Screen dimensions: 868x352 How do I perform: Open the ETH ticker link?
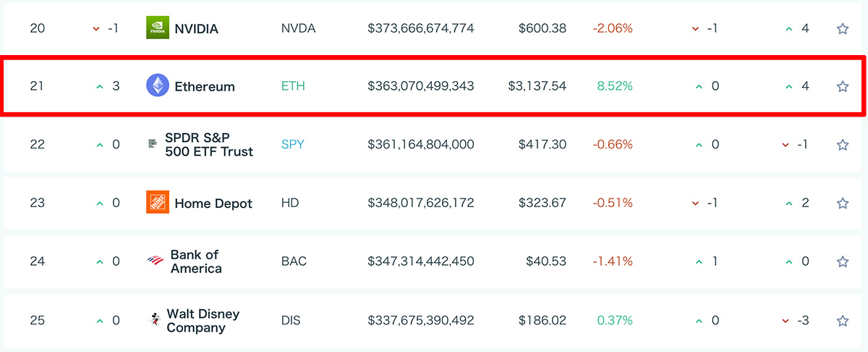[x=293, y=86]
